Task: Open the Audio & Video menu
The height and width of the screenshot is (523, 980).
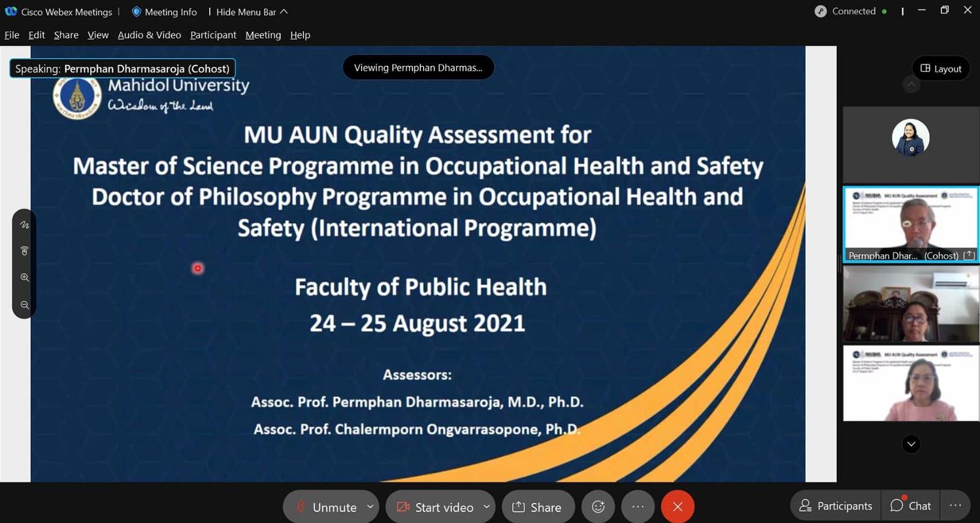Action: [x=149, y=35]
